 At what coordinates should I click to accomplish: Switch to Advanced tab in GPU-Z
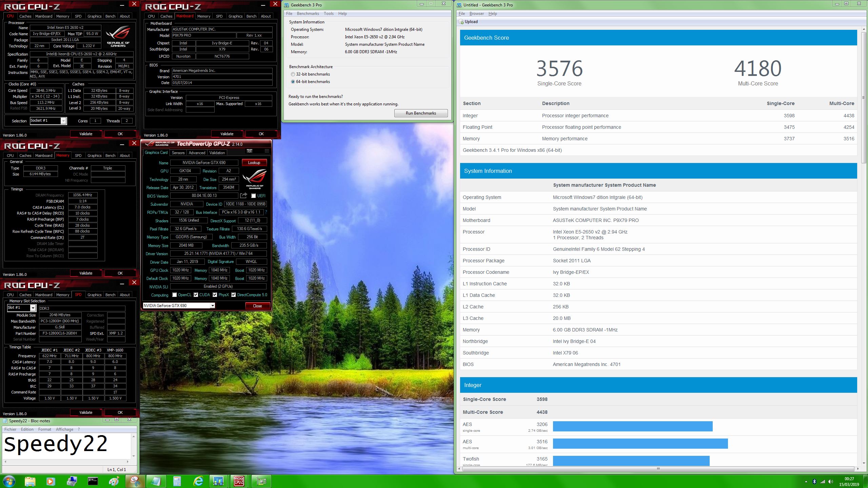click(197, 153)
